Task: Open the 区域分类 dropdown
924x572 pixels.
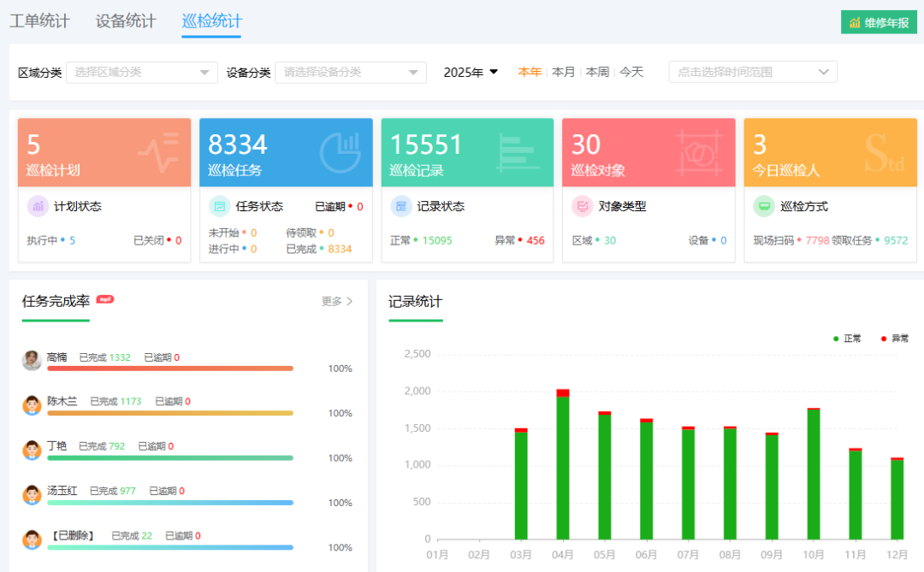Action: [142, 73]
